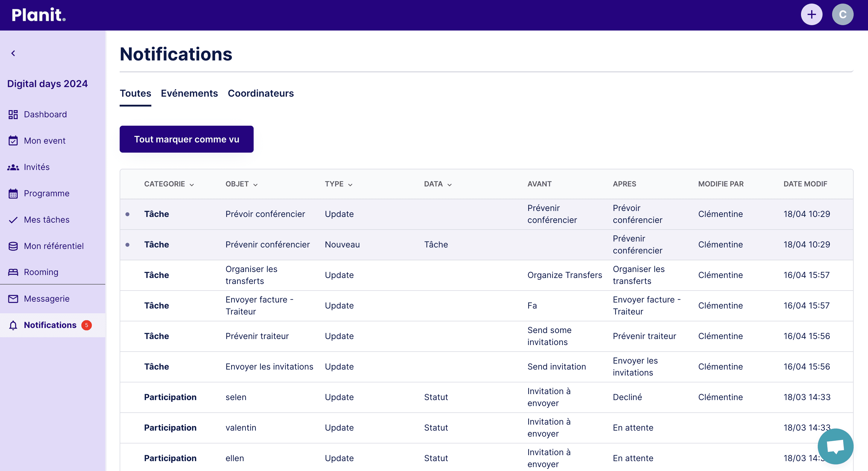This screenshot has width=868, height=471.
Task: Click date '16/04 15:57' on transferts row
Action: [806, 275]
